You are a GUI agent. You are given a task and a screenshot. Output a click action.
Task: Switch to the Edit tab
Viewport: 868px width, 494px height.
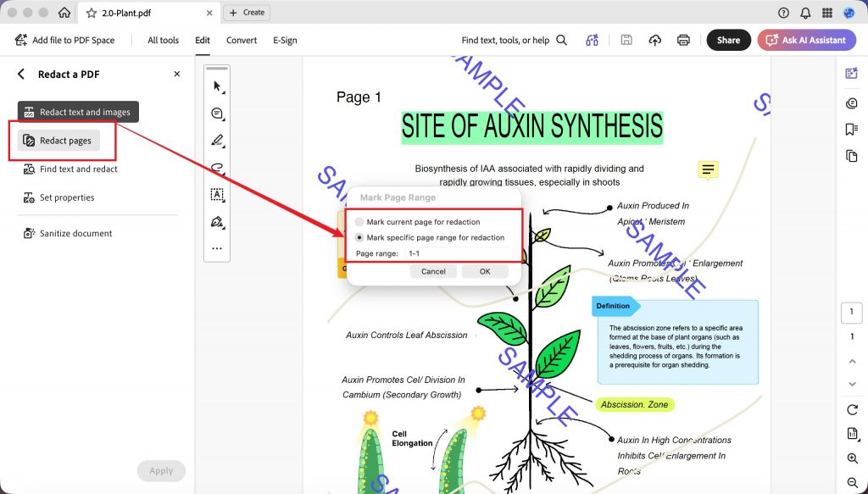click(x=203, y=40)
